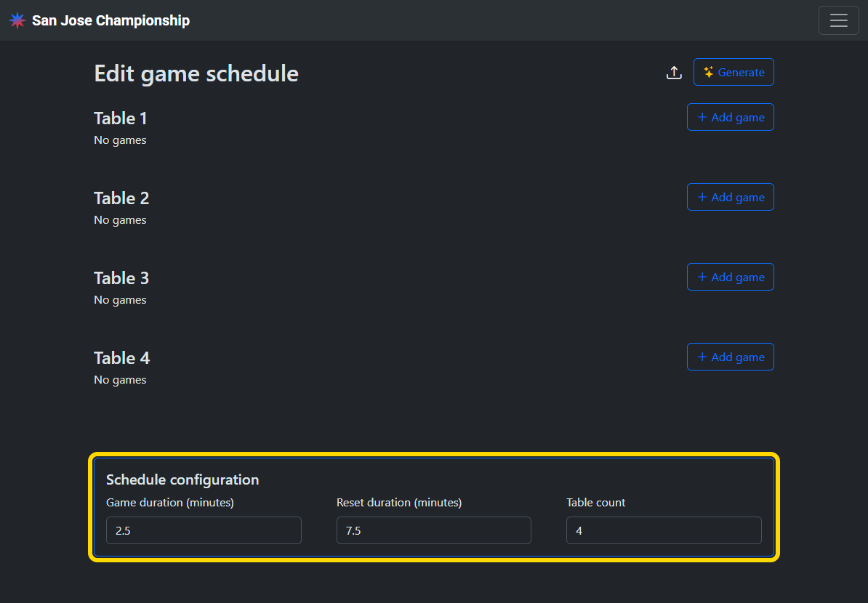
Task: Open the San Jose Championship home link
Action: tap(110, 20)
